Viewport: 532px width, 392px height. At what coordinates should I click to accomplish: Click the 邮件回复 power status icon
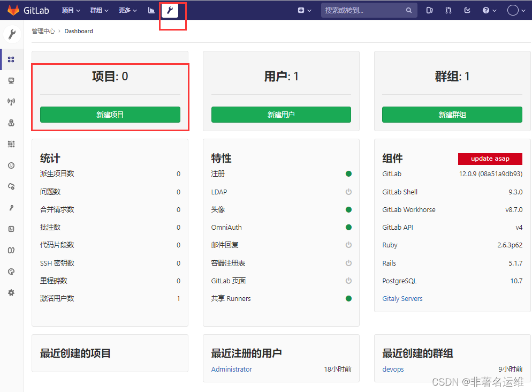348,245
